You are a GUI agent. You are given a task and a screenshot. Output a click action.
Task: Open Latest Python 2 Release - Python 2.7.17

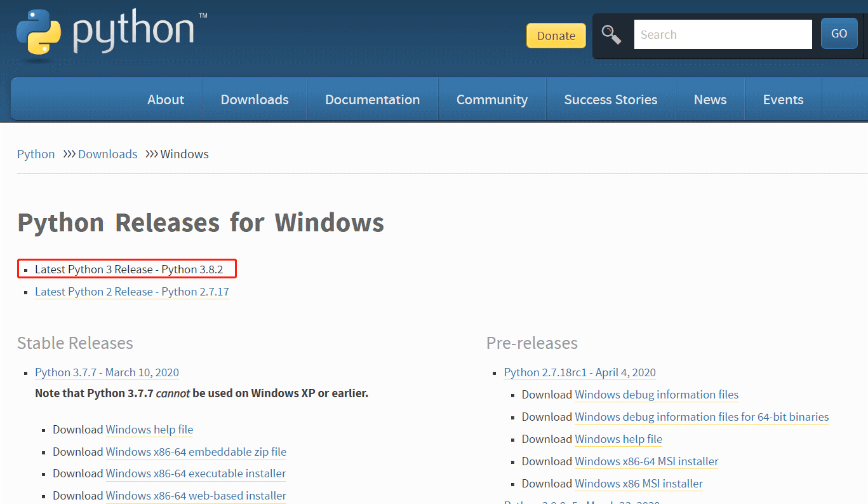tap(132, 292)
